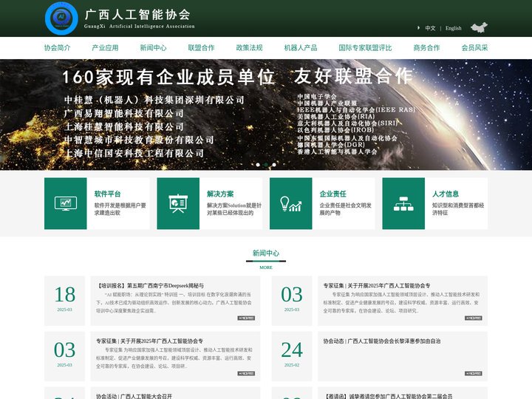Open the 解决方案 heading link

pyautogui.click(x=220, y=194)
